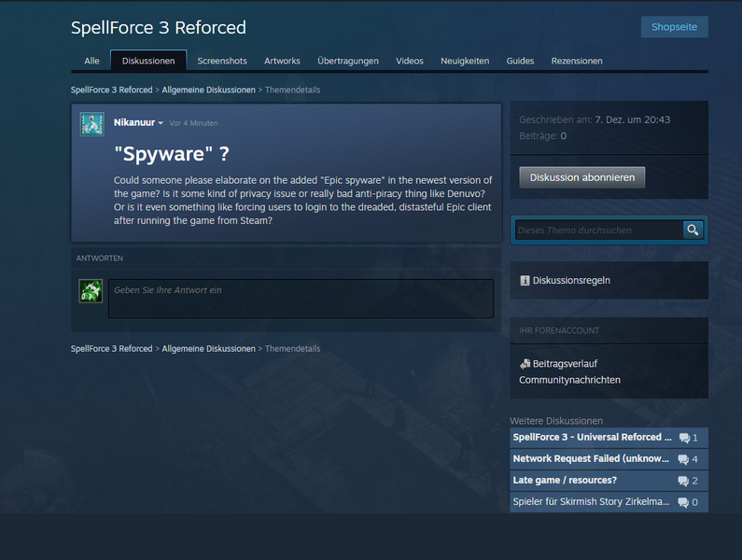
Task: Click comment bubble icon on SpellForce 3 Universal Reforced
Action: coord(684,438)
